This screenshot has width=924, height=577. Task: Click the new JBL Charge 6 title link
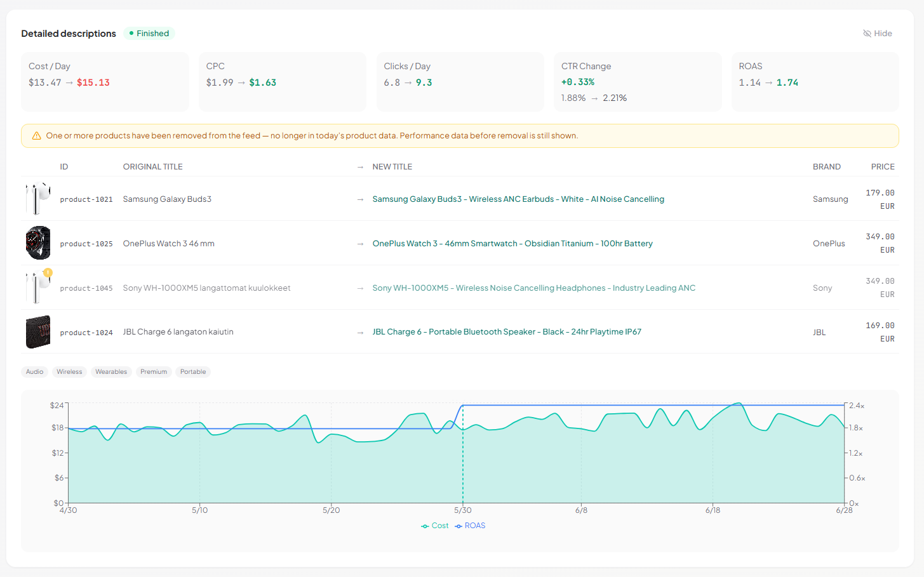pos(507,332)
